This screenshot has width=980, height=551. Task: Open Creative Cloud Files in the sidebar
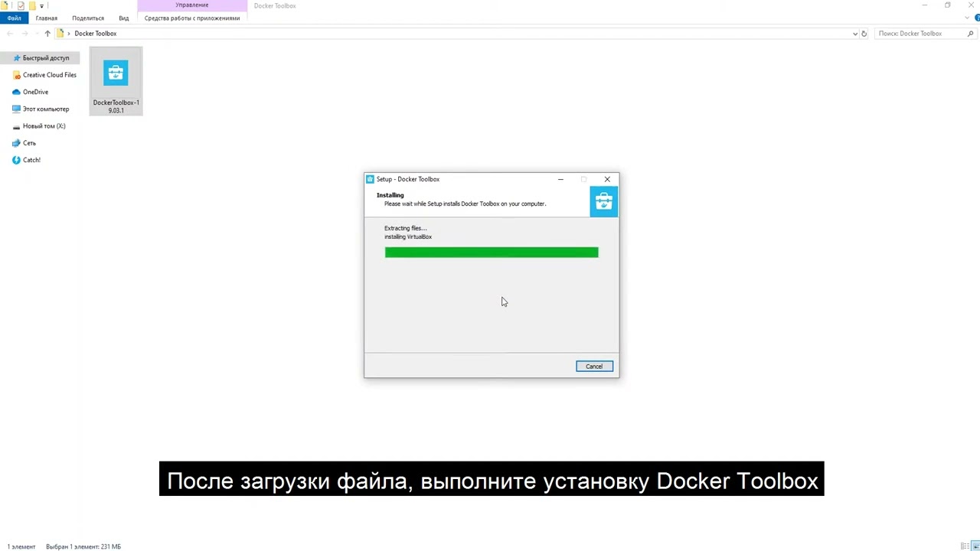click(50, 75)
